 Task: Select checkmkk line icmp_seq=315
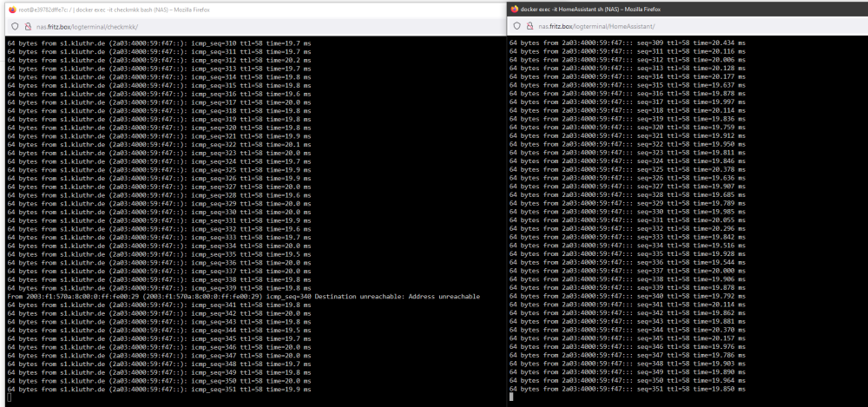159,85
